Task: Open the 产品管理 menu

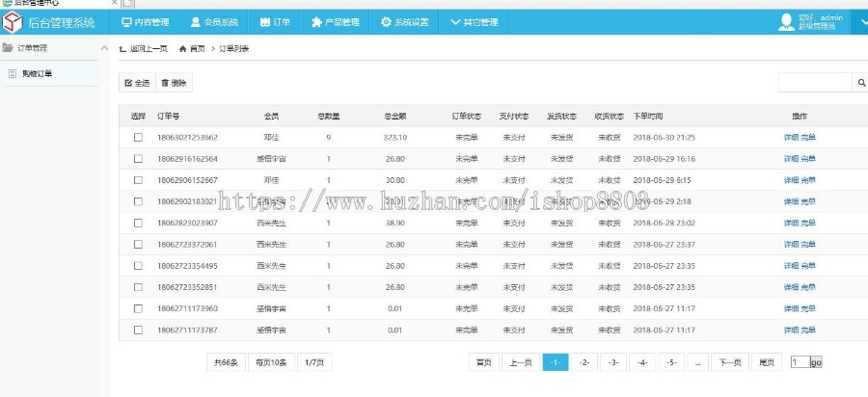Action: coord(336,23)
